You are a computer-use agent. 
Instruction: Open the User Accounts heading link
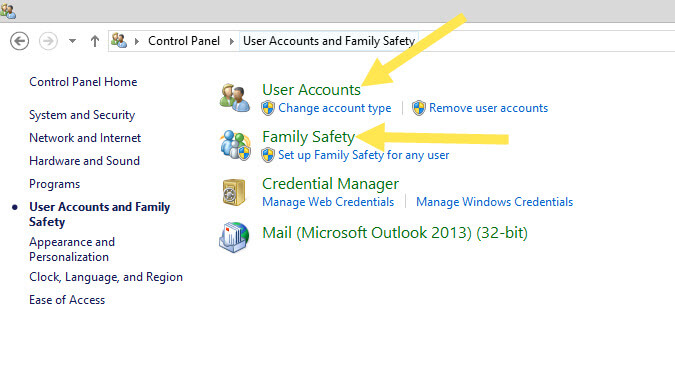311,90
